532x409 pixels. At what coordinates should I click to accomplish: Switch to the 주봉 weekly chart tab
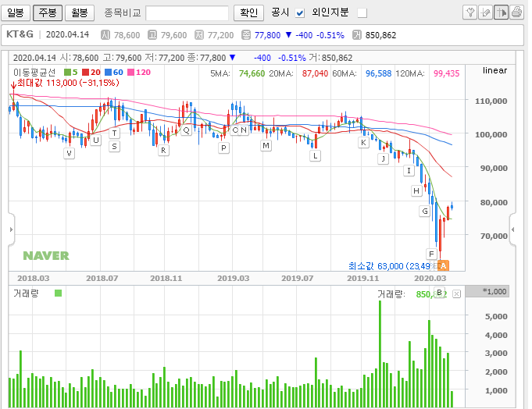(x=48, y=12)
